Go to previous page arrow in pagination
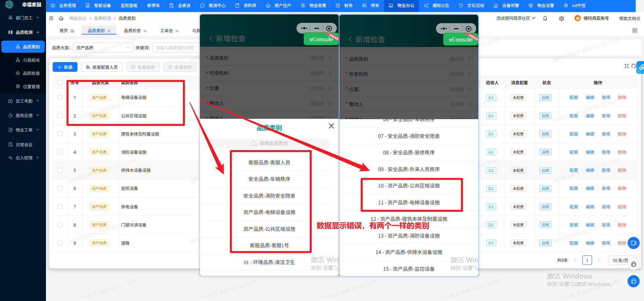644x301 pixels. 575,260
